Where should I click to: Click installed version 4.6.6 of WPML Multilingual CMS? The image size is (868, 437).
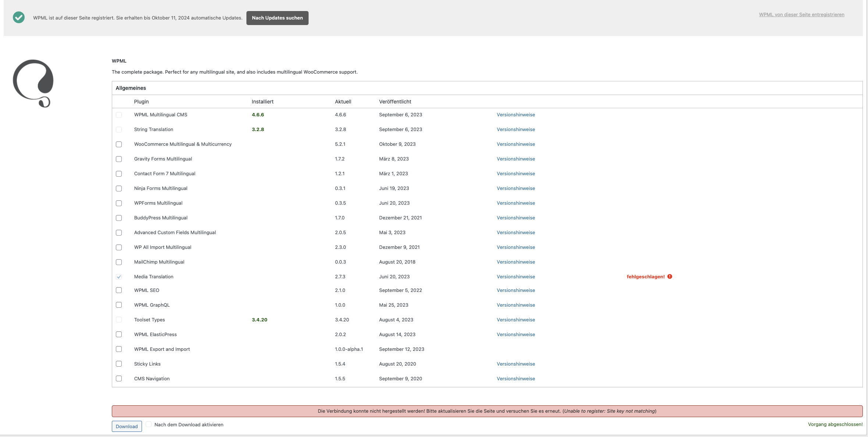click(x=258, y=115)
